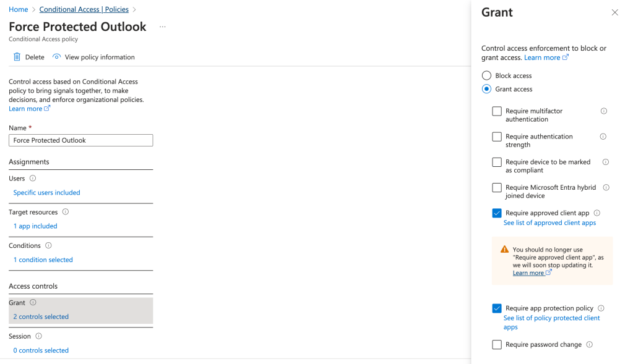
Task: Click info icon for Require password change
Action: click(x=590, y=345)
